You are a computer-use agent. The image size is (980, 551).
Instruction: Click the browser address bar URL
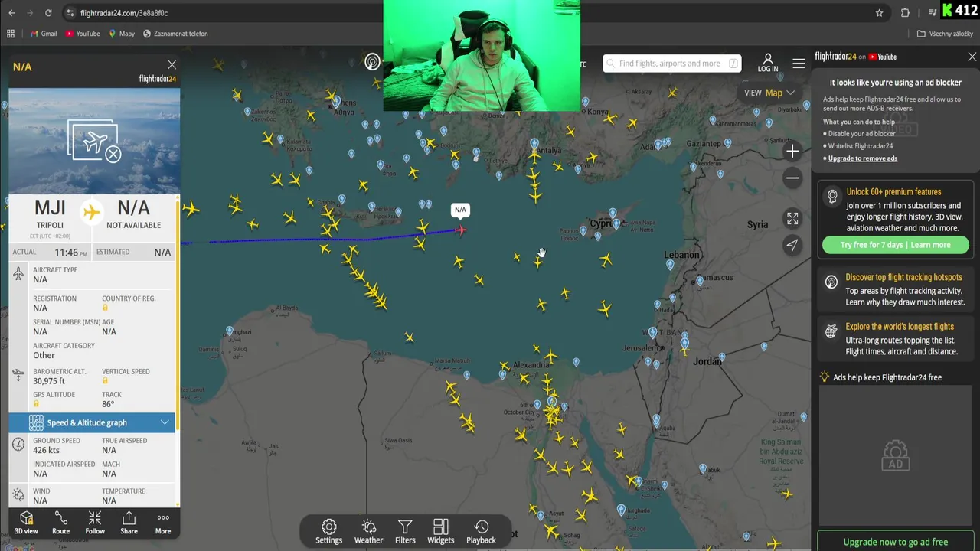(123, 13)
